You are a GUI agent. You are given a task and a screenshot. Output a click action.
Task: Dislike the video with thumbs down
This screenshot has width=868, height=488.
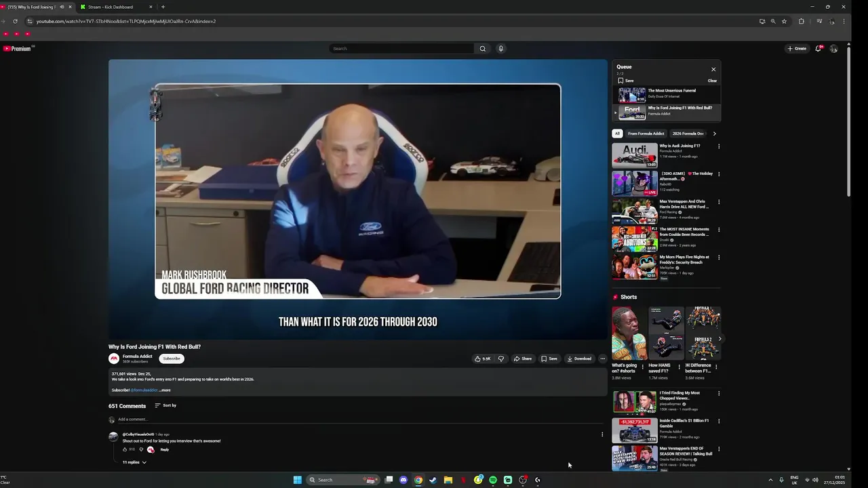tap(501, 359)
